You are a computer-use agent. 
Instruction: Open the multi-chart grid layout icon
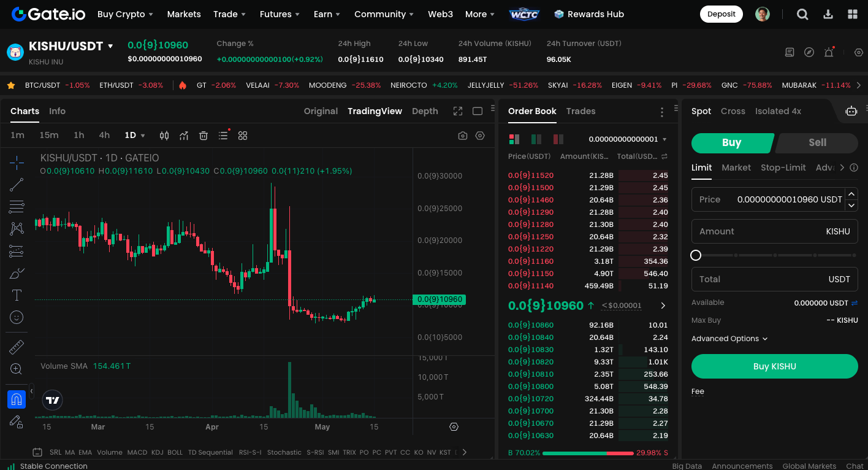point(243,136)
